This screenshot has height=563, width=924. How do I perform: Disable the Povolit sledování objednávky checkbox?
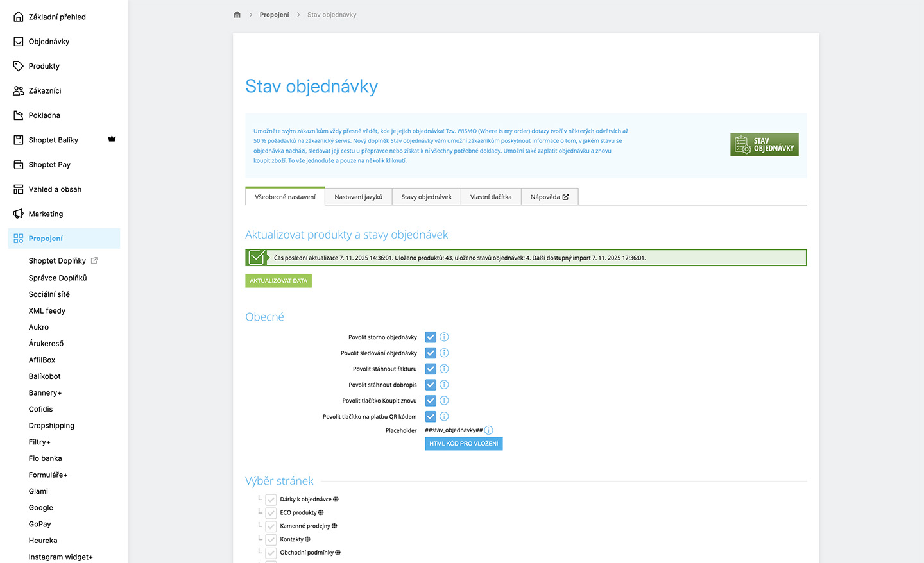point(431,353)
